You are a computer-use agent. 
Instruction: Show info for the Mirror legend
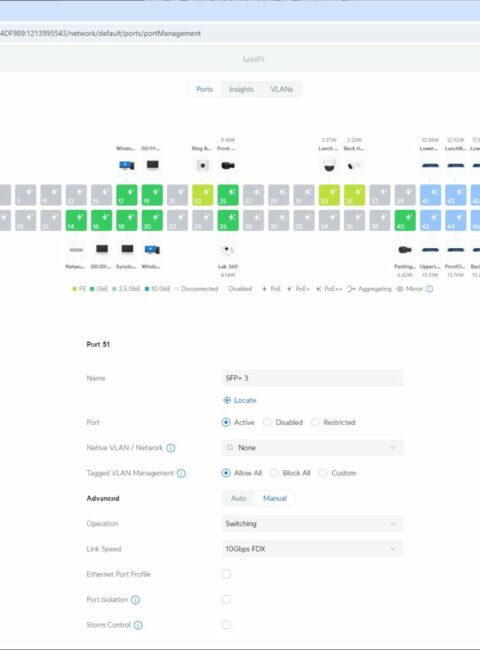tap(429, 289)
